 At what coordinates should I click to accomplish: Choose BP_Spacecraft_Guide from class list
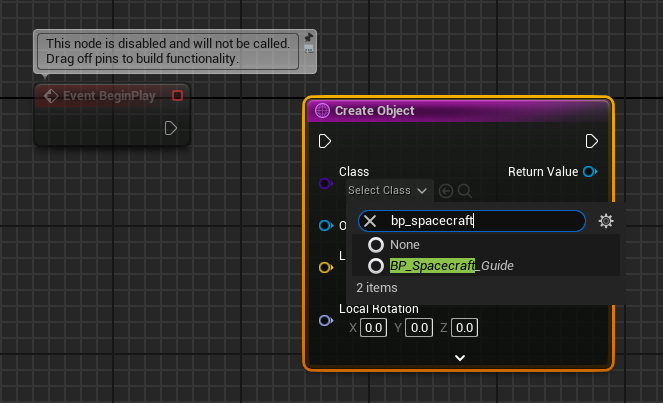(x=451, y=266)
